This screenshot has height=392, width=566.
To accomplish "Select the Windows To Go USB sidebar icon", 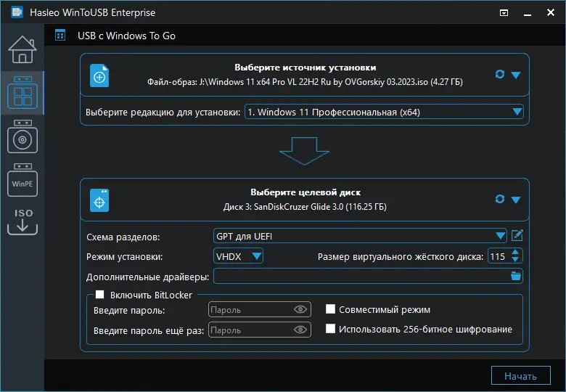I will pyautogui.click(x=22, y=92).
